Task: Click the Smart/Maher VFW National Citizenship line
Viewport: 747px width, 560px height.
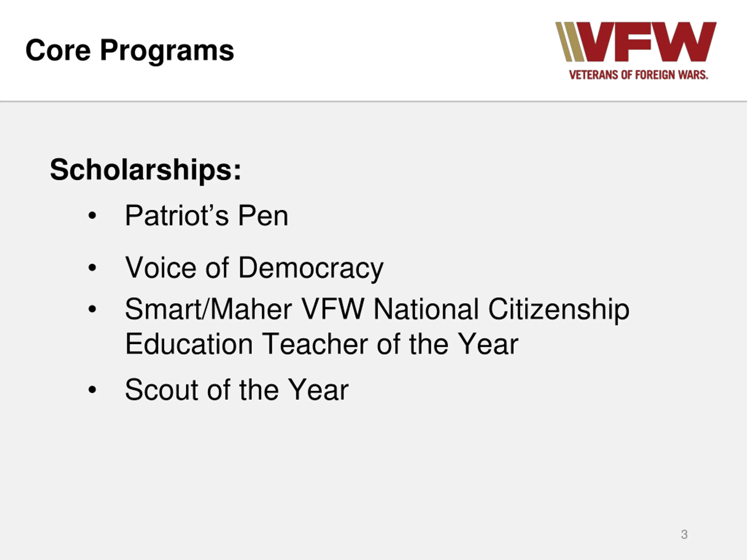Action: (377, 309)
